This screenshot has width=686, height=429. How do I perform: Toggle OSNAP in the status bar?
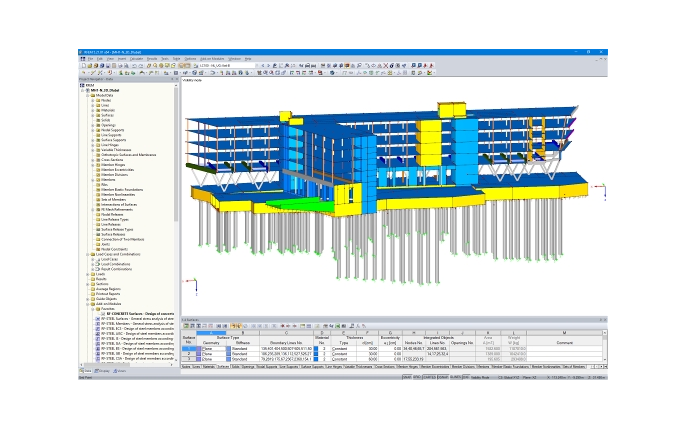click(443, 377)
